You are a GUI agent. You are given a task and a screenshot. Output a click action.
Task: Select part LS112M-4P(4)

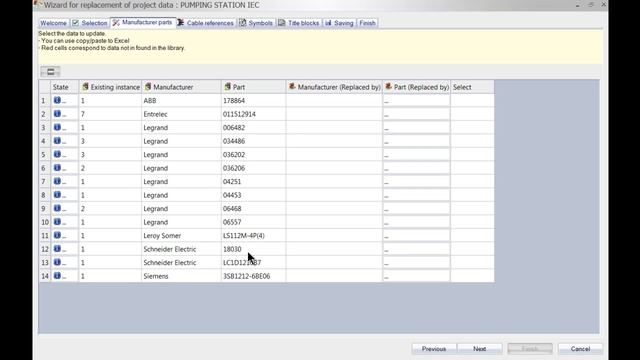[x=253, y=236]
